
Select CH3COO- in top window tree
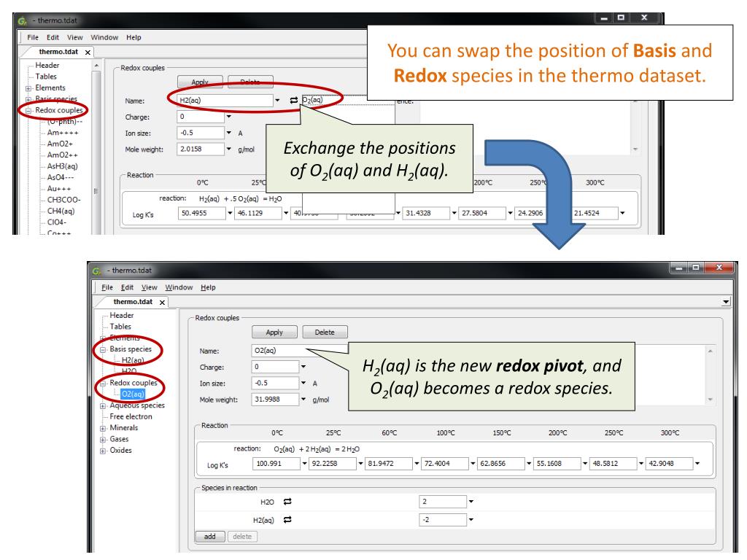(64, 200)
